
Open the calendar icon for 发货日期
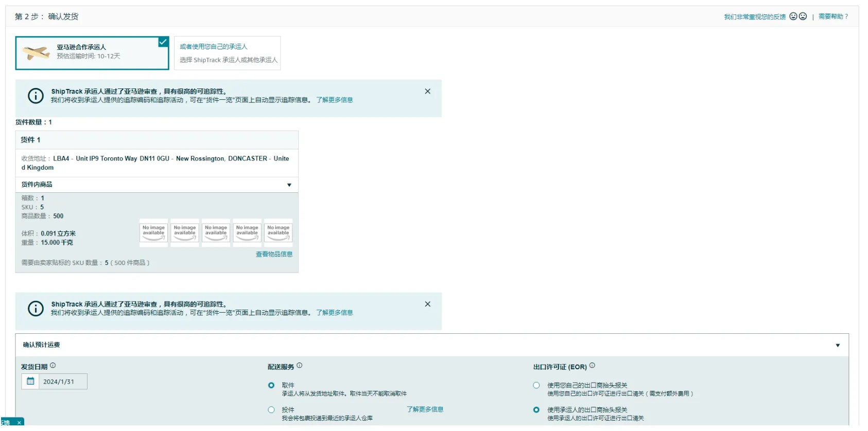(30, 382)
